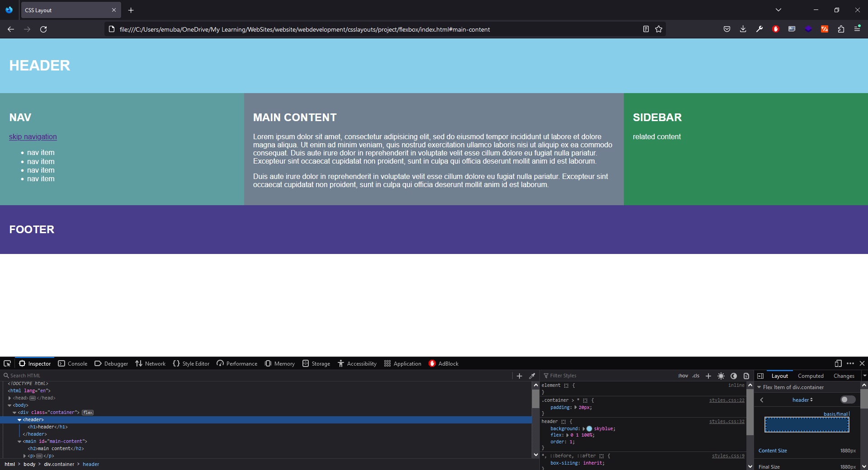The height and width of the screenshot is (470, 868).
Task: Collapse Flex Item of div.container section
Action: pyautogui.click(x=759, y=387)
